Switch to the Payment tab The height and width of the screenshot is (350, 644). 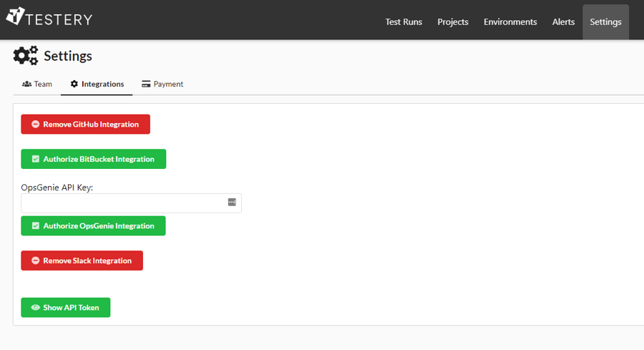click(162, 84)
